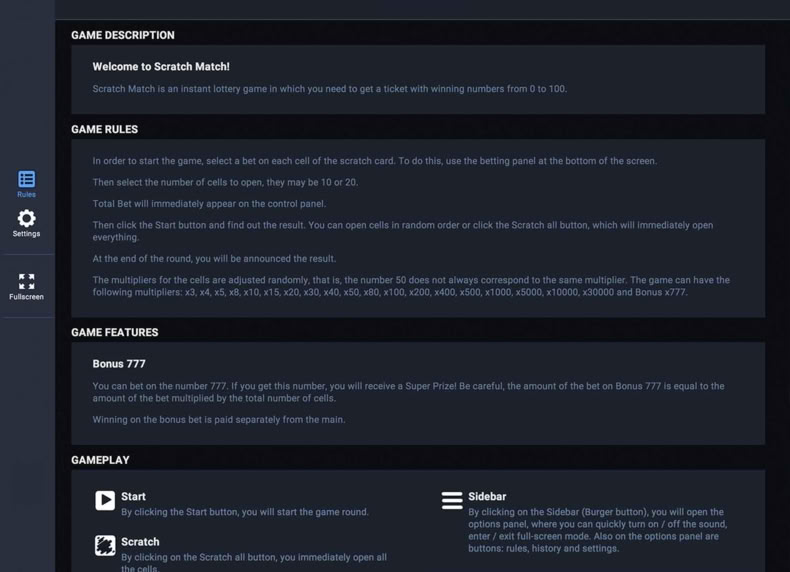Click the Start heading text in Gameplay
Viewport: 790px width, 572px height.
[133, 496]
